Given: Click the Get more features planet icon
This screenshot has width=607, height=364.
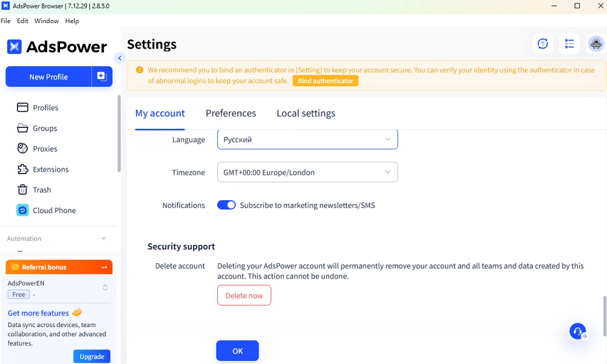Looking at the screenshot, I should [x=77, y=312].
